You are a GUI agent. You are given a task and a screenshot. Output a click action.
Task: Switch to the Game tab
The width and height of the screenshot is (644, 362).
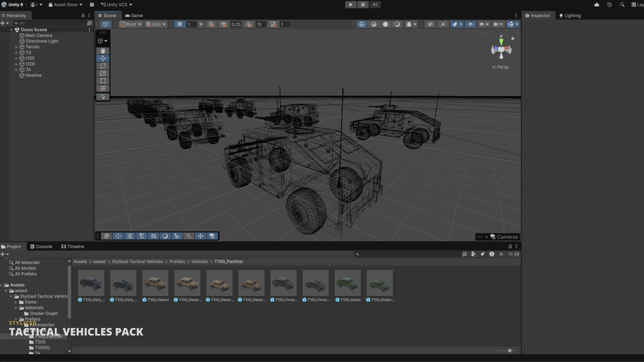(134, 16)
